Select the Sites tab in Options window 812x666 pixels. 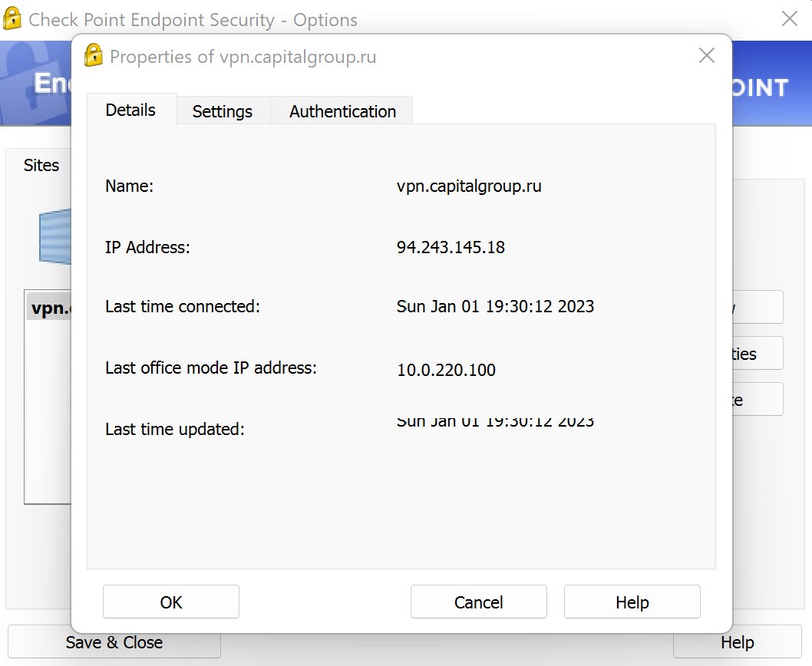click(x=41, y=165)
